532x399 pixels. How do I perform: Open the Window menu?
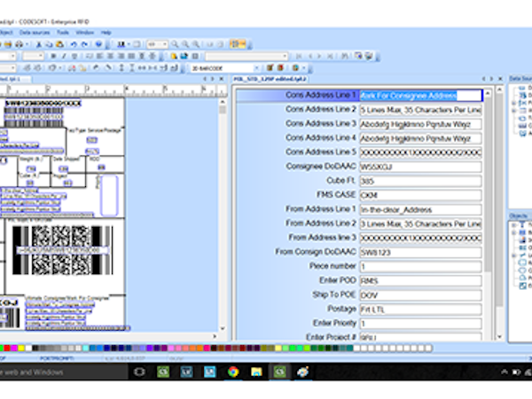pos(85,33)
